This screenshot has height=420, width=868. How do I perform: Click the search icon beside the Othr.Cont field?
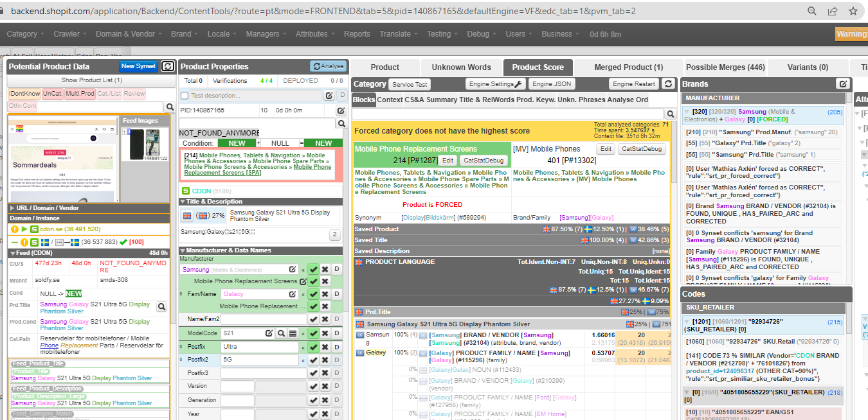[170, 107]
